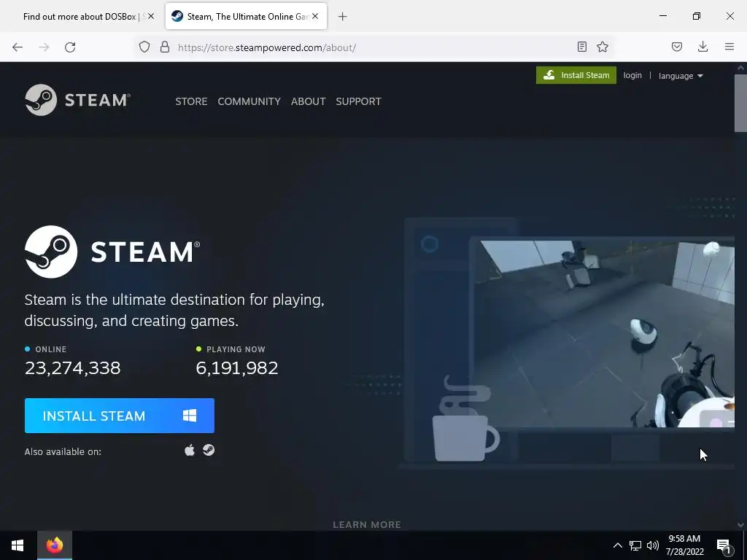Open the COMMUNITY menu

[x=249, y=101]
